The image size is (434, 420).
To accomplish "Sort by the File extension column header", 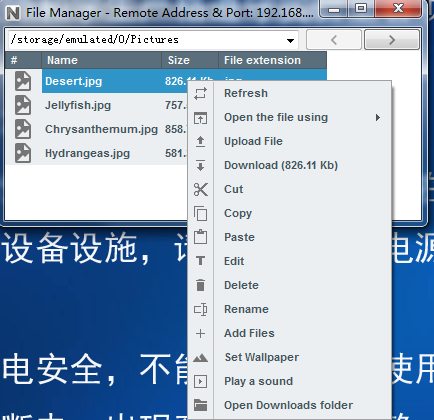I will (x=272, y=60).
